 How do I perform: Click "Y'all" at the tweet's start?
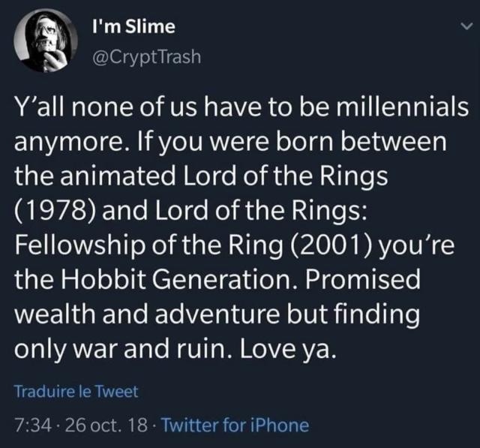pyautogui.click(x=36, y=107)
